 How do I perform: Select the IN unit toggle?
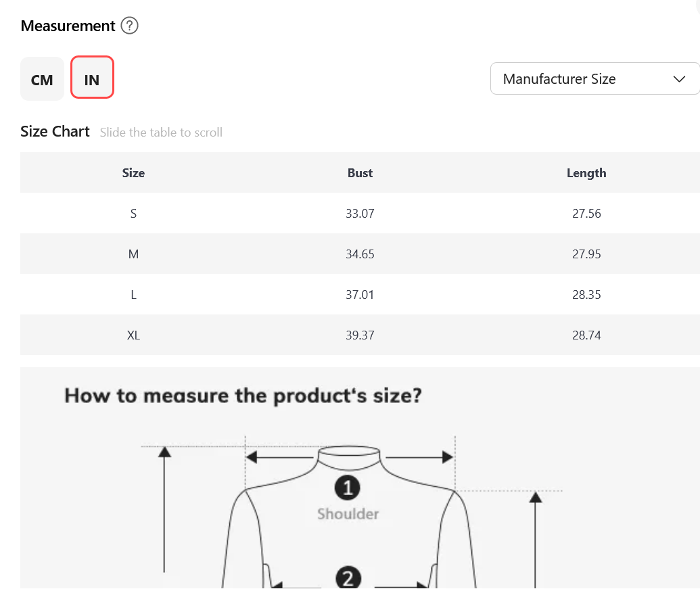coord(92,77)
